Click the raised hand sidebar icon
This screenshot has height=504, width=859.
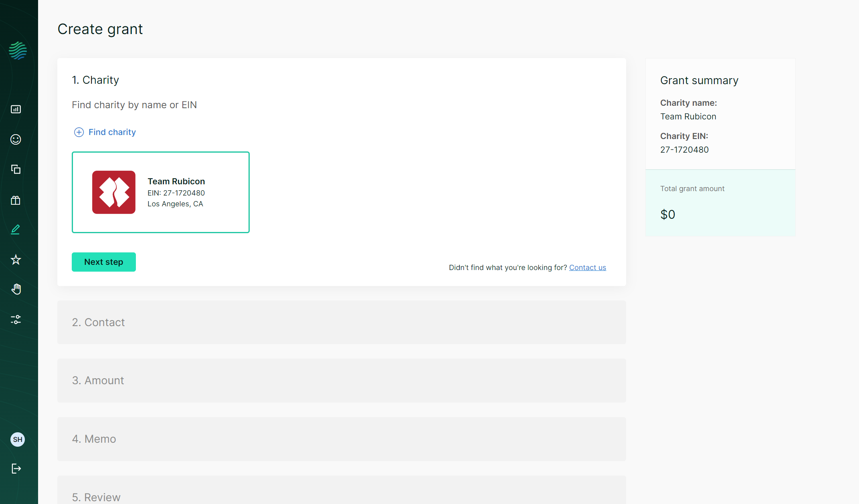16,289
